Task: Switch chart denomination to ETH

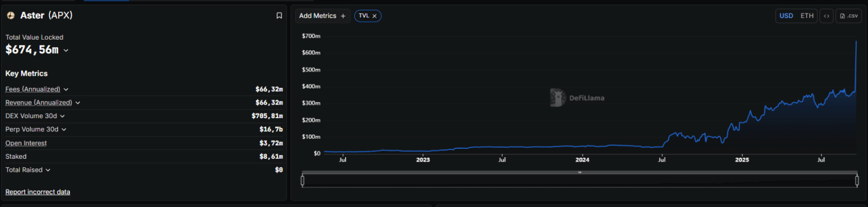Action: [x=807, y=16]
